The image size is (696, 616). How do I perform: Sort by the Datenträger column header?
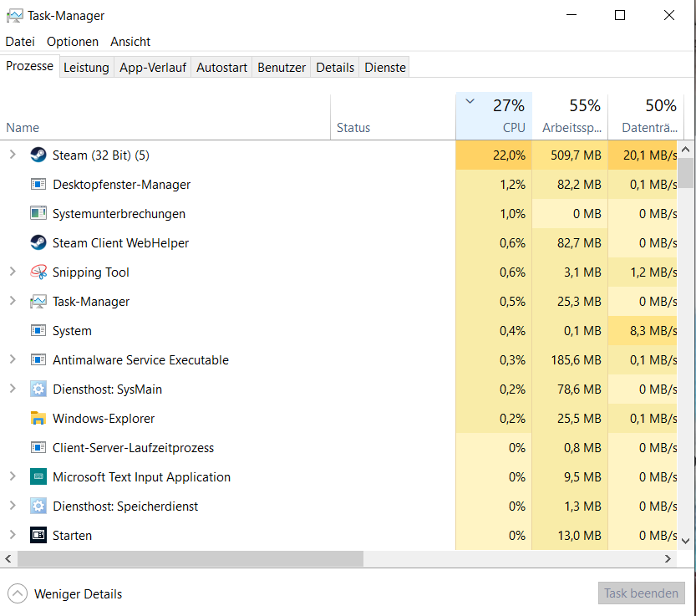click(646, 116)
